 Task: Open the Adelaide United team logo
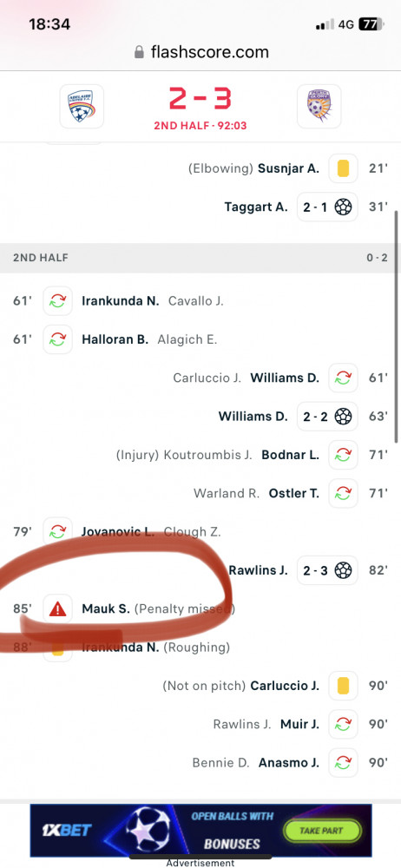82,106
